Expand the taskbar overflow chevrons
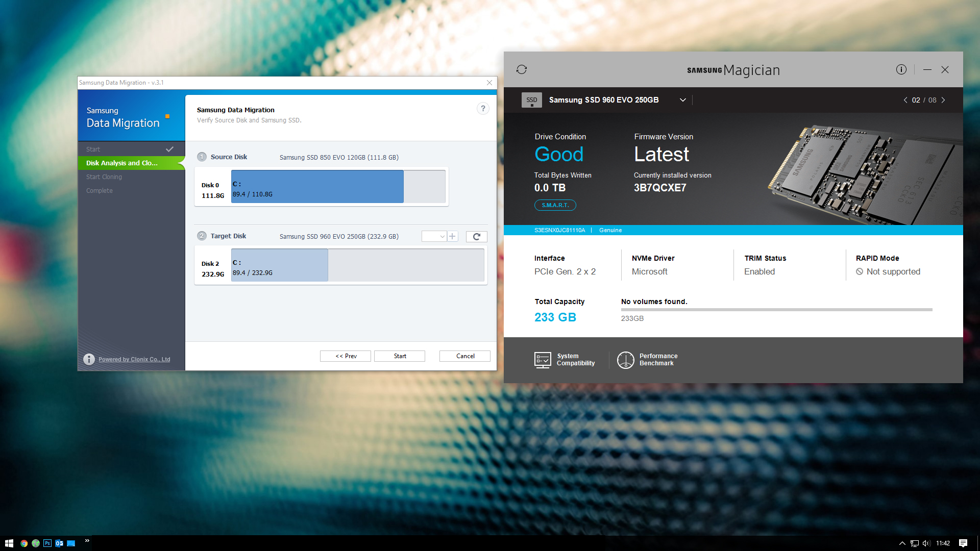980x551 pixels. pos(87,540)
